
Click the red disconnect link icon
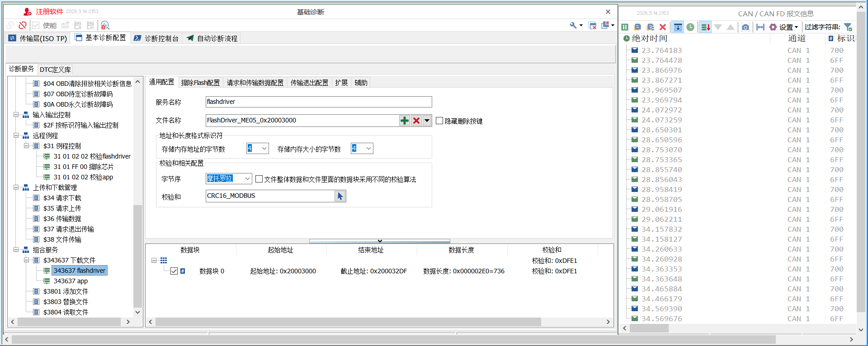point(23,25)
